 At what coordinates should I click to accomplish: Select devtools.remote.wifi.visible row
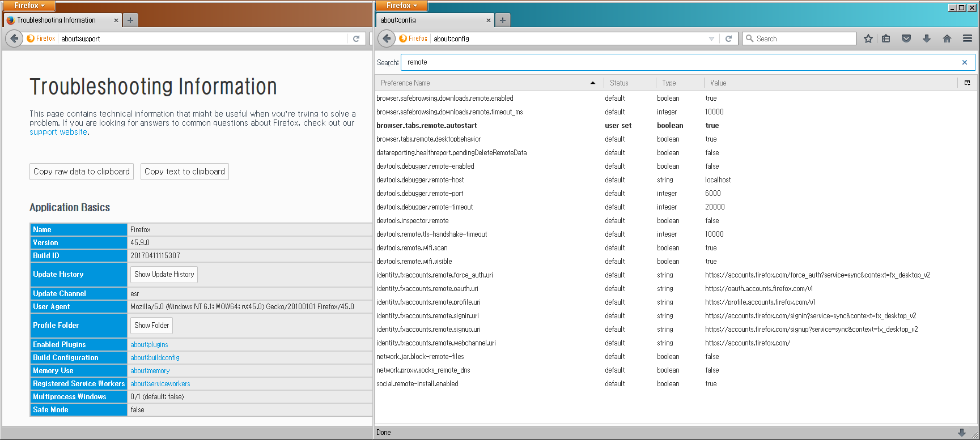(x=677, y=262)
